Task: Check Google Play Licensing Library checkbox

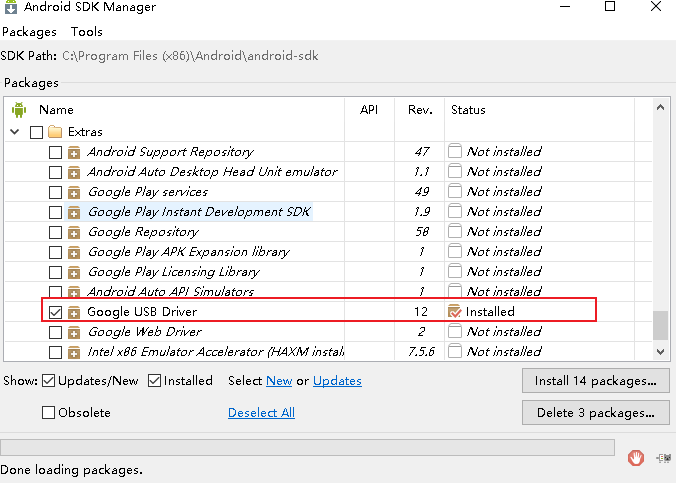Action: coord(55,273)
